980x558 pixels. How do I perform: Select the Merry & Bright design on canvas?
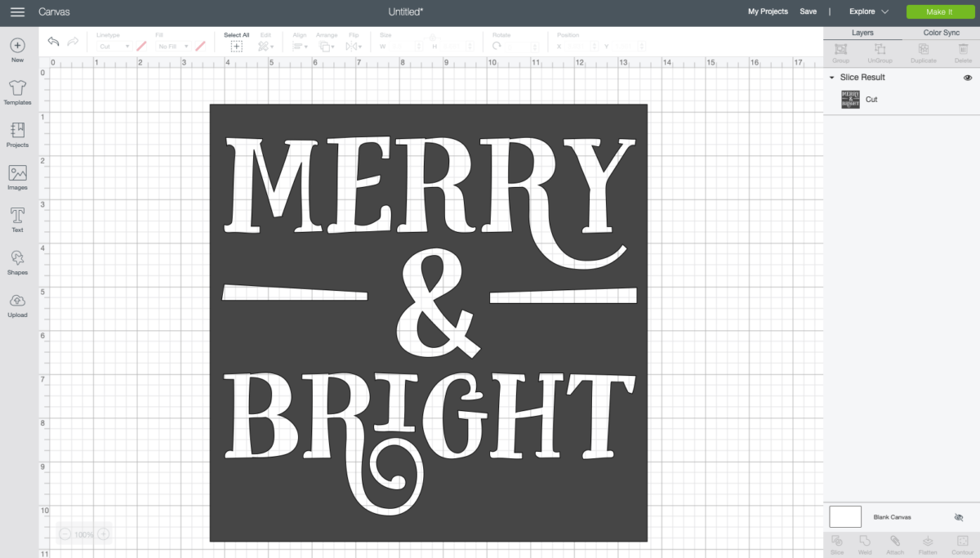(x=428, y=323)
